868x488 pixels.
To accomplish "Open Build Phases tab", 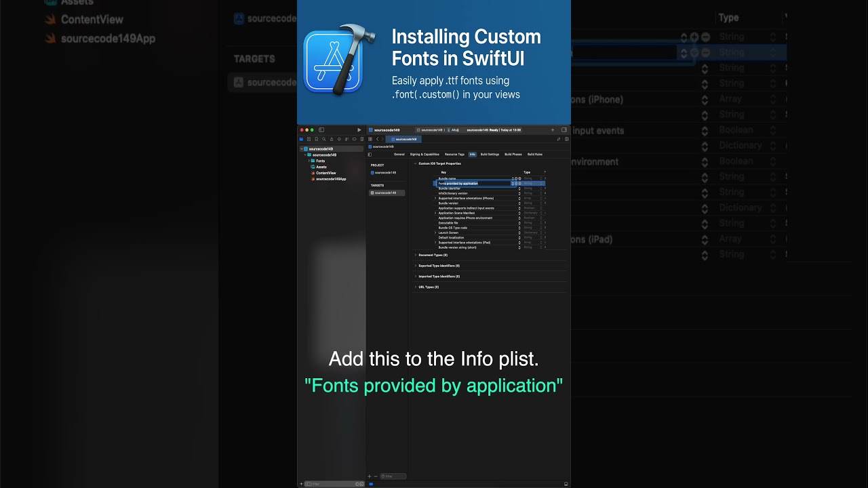I will pos(513,155).
